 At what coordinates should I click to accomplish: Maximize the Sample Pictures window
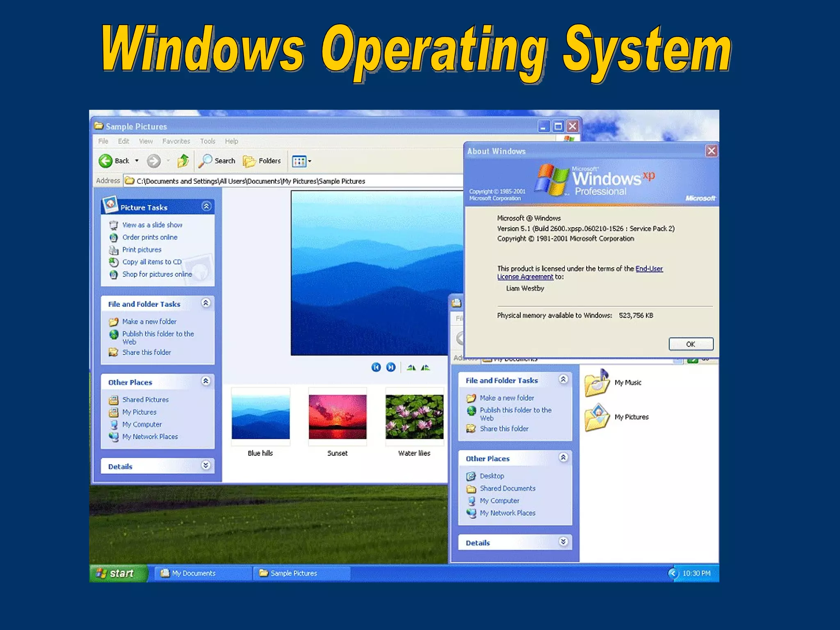[x=558, y=126]
